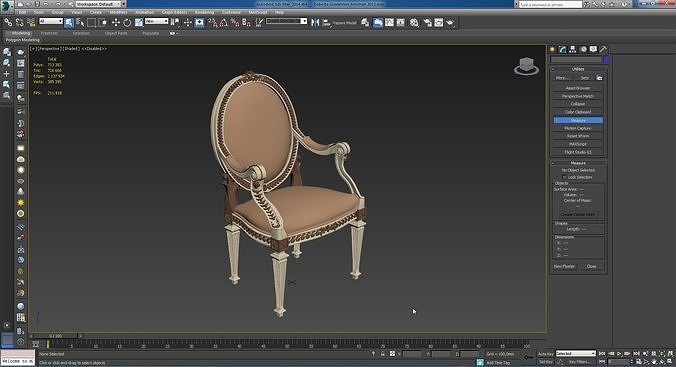Open the Curve Editor
This screenshot has width=676, height=367.
click(389, 22)
